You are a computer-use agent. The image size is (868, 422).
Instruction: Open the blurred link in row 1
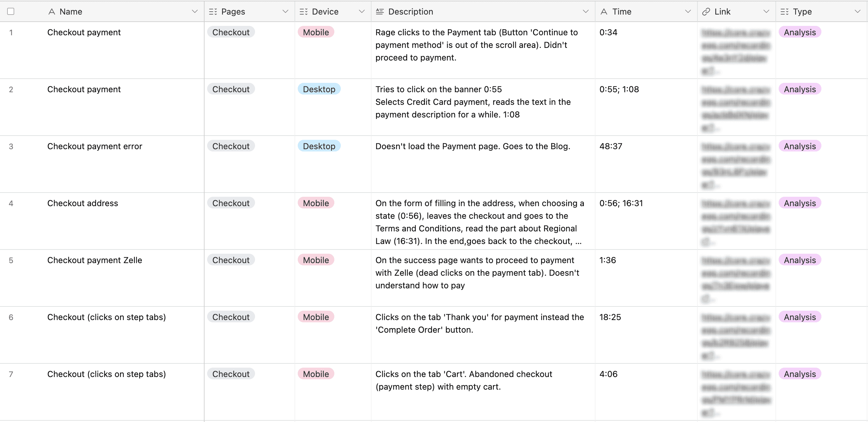point(736,51)
